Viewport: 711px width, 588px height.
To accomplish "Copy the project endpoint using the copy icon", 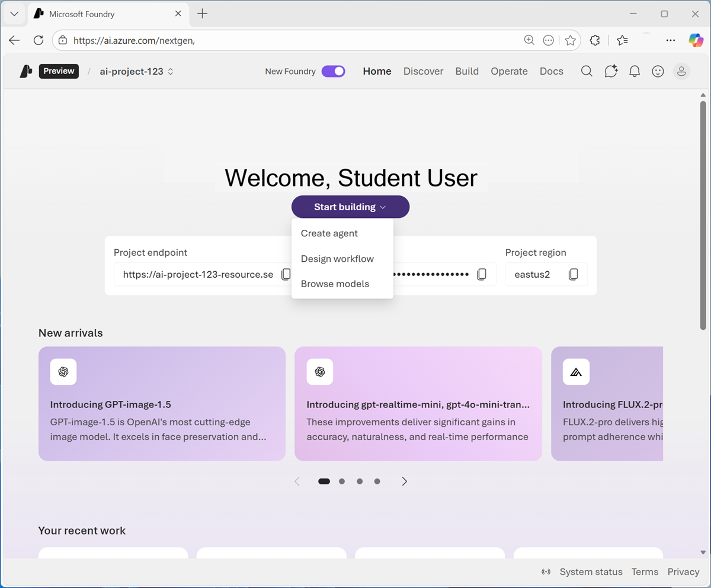I will coord(286,274).
